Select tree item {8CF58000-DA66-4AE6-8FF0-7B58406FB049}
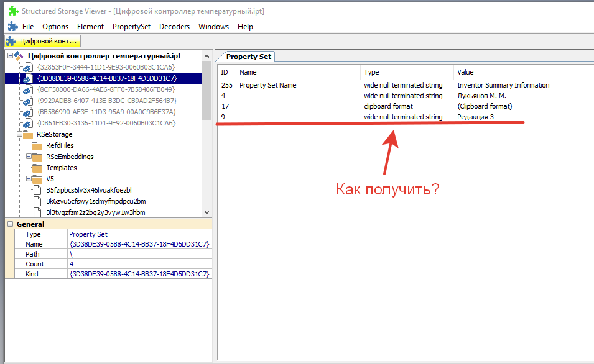 (x=106, y=89)
